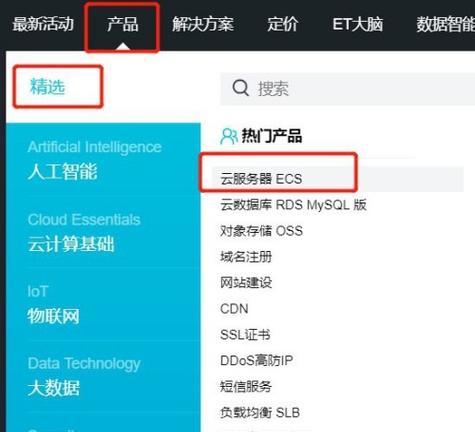Viewport: 475px width, 432px height.
Task: Open the ET大脑 menu item
Action: (x=358, y=24)
